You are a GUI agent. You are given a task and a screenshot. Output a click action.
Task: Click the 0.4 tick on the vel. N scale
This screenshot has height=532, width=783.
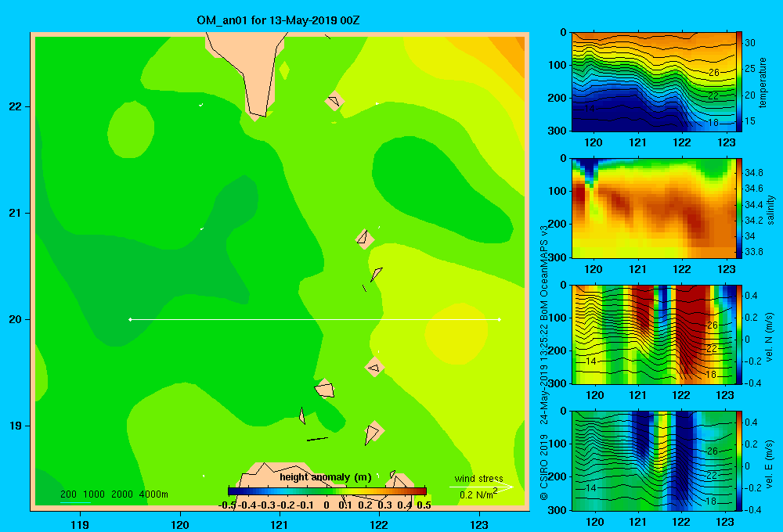point(752,296)
